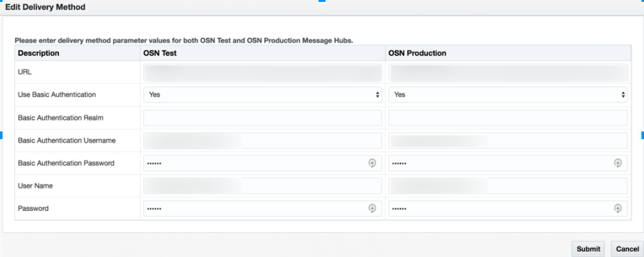The image size is (644, 257).
Task: Click the OSN Test Password field key icon
Action: (372, 208)
